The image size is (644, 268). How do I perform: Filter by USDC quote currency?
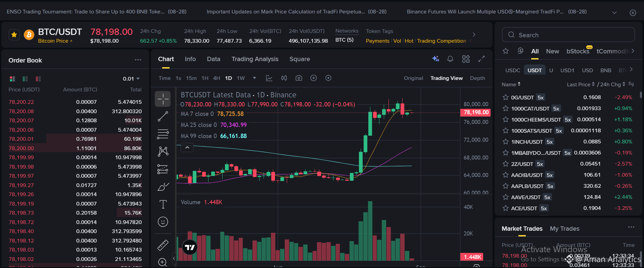coord(513,70)
